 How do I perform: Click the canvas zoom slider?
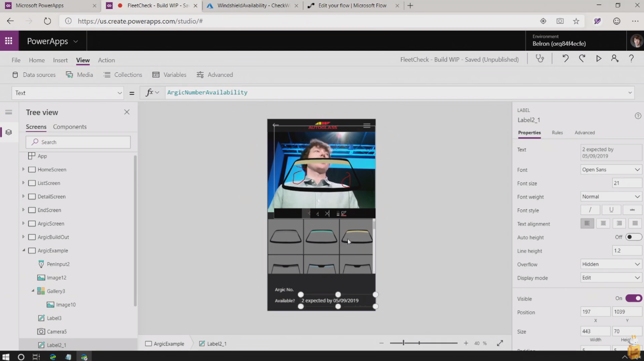424,343
